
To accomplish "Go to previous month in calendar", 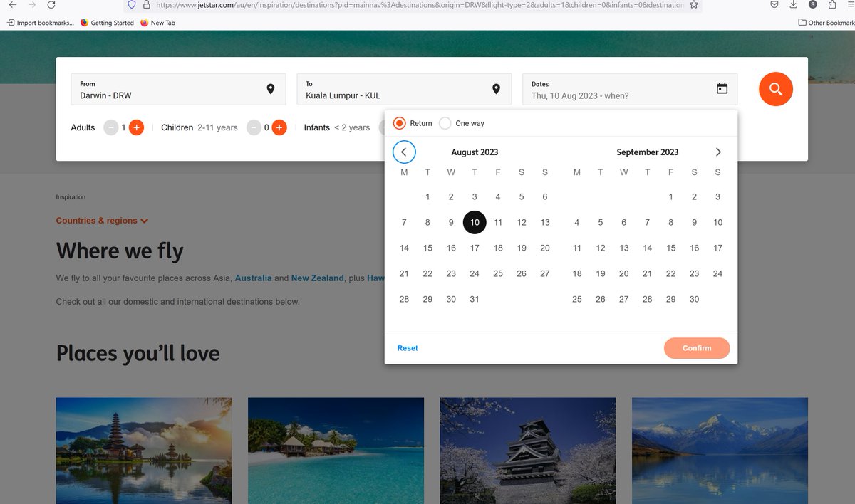I will point(404,152).
